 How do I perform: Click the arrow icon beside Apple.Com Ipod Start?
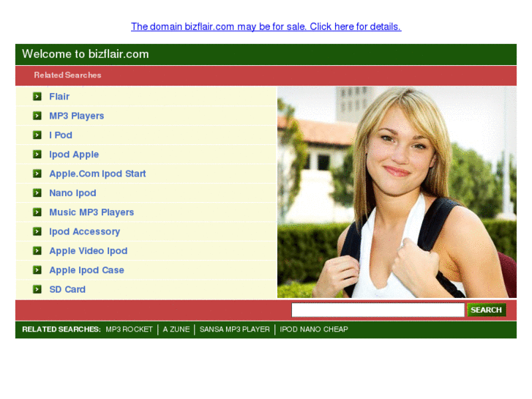37,174
